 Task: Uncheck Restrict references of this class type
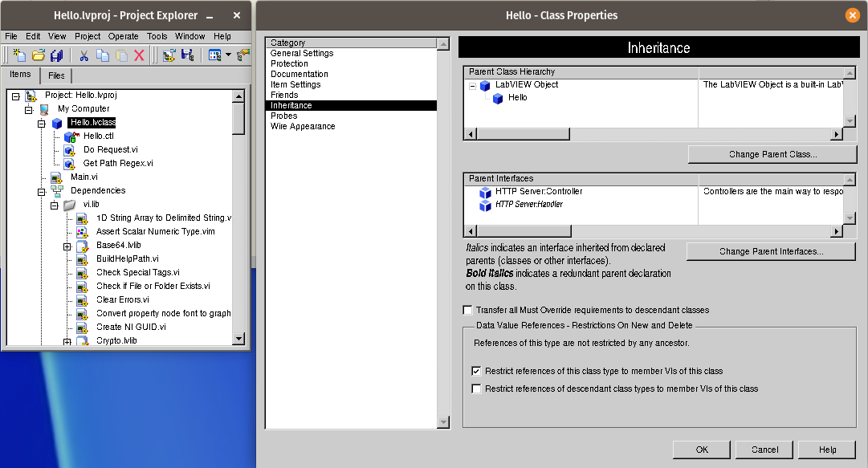476,371
